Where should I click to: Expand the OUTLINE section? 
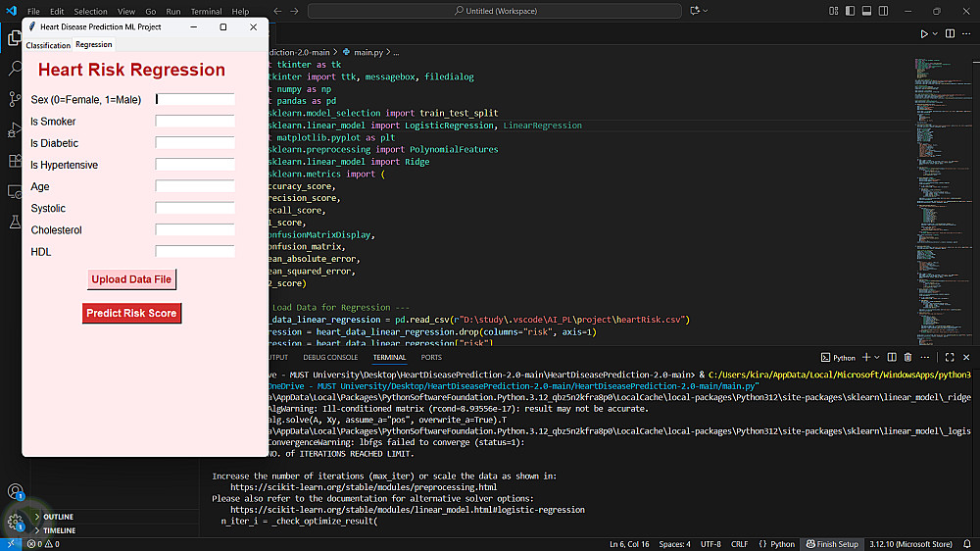point(58,517)
